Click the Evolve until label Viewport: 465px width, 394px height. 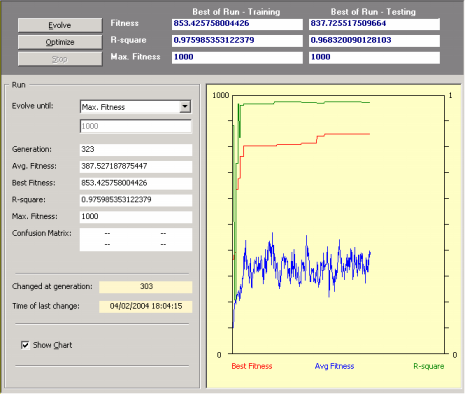[33, 106]
